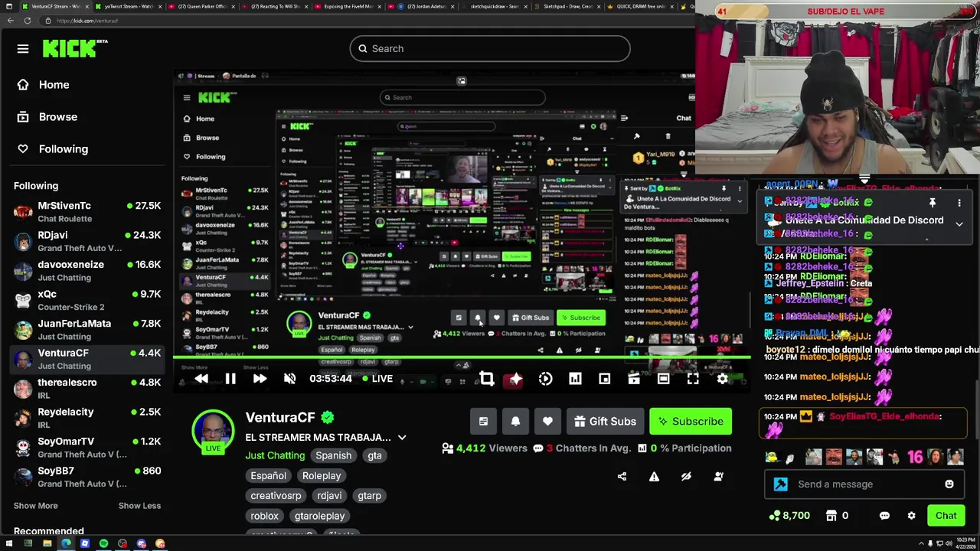The image size is (980, 551).
Task: Share the stream via share icon
Action: click(x=622, y=477)
